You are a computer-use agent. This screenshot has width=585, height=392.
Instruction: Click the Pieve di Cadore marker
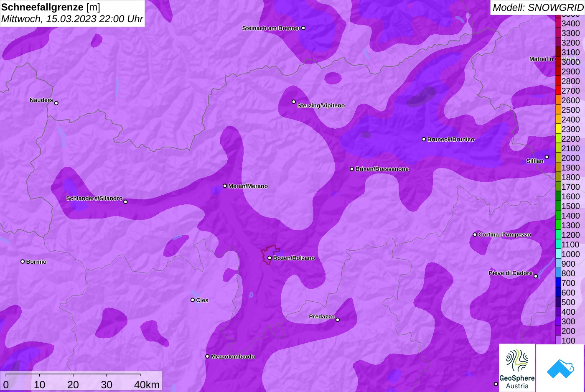tap(536, 276)
